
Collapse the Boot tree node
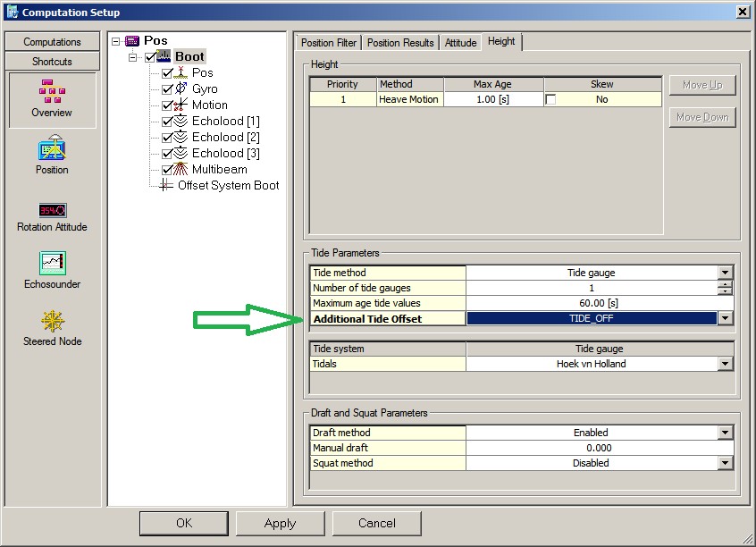tap(133, 57)
